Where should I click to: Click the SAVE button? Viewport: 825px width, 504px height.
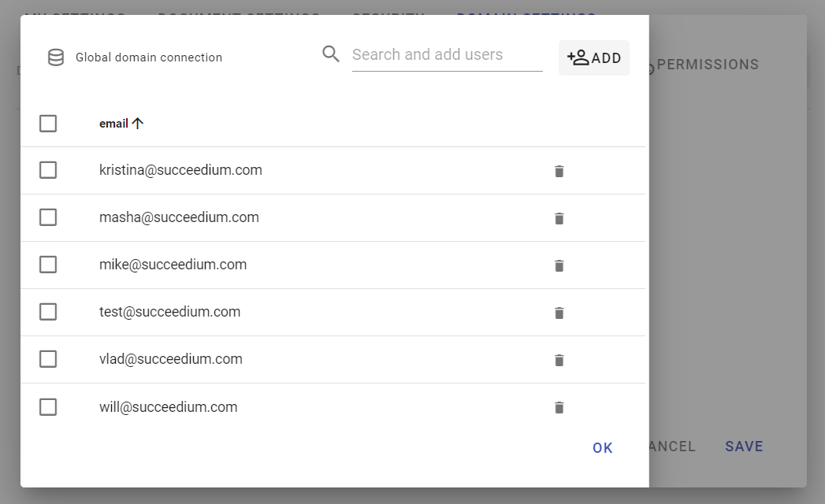pyautogui.click(x=744, y=447)
